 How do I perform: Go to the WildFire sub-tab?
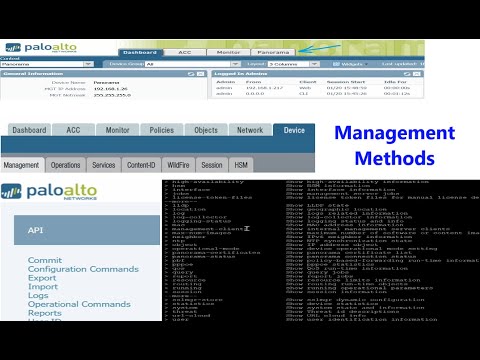point(178,165)
